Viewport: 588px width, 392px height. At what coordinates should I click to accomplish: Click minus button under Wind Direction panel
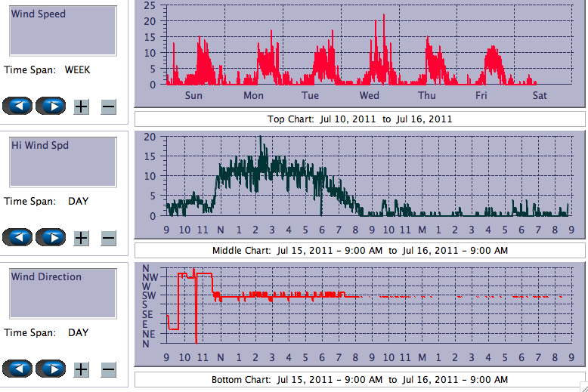(x=108, y=369)
